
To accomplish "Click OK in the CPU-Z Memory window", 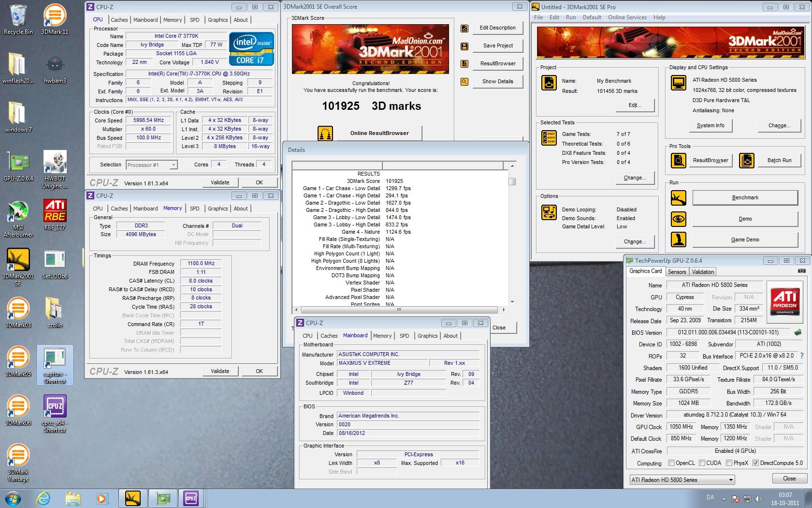I will point(259,371).
